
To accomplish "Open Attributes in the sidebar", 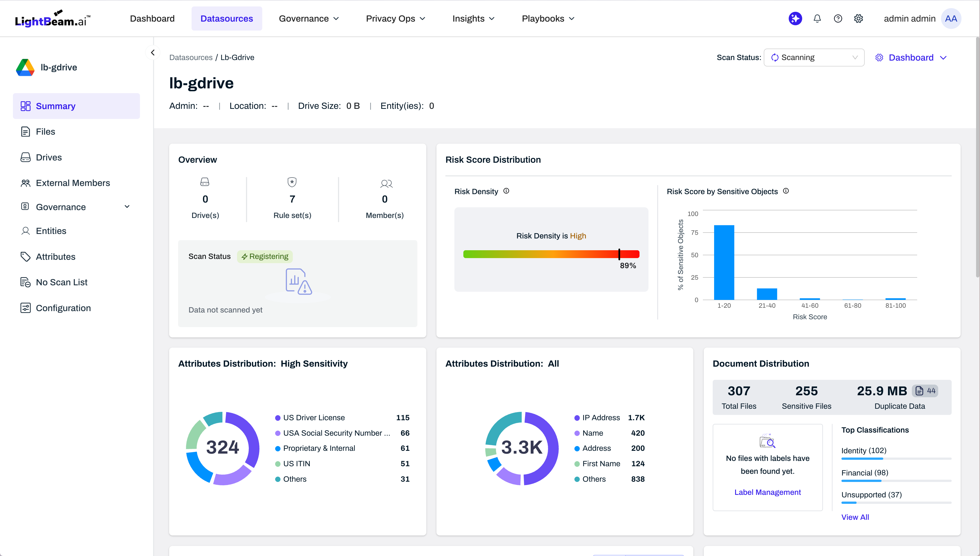I will tap(76, 257).
